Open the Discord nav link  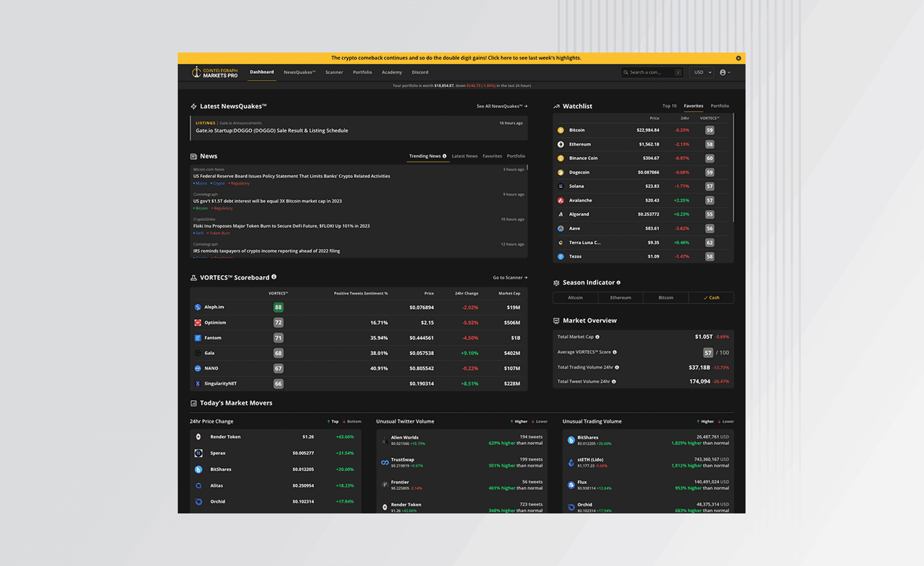pyautogui.click(x=420, y=72)
